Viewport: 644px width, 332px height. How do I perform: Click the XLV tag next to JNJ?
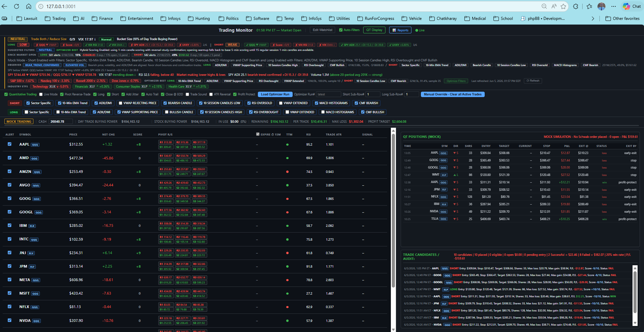31,253
